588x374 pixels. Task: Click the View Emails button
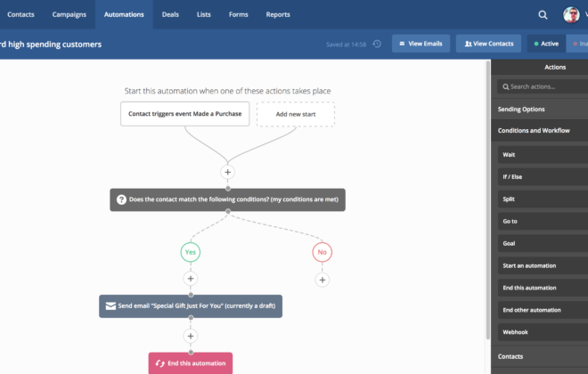(421, 44)
